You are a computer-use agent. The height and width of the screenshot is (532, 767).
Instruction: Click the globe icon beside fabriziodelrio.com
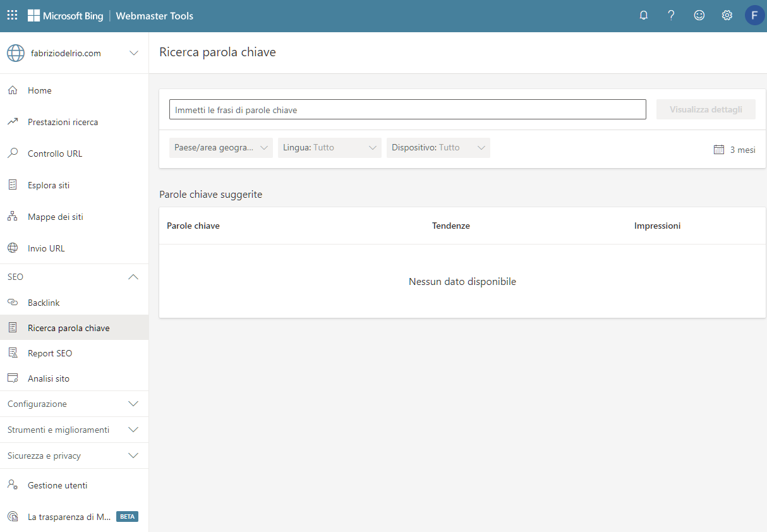[x=16, y=53]
